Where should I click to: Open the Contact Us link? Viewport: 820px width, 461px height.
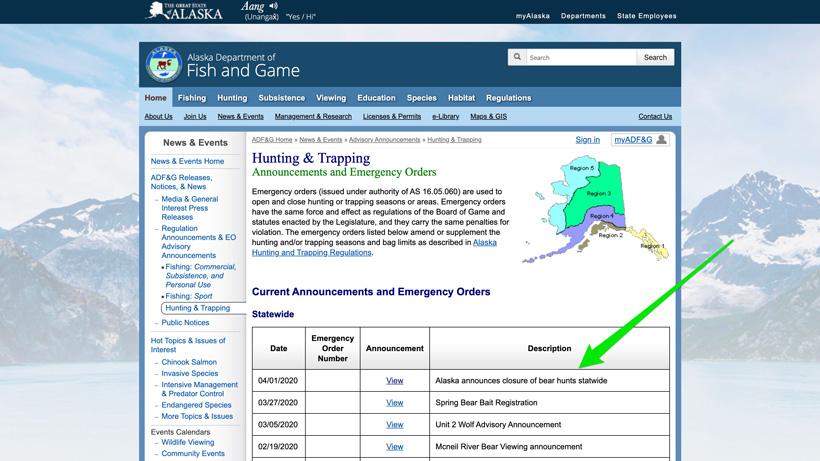pos(655,117)
